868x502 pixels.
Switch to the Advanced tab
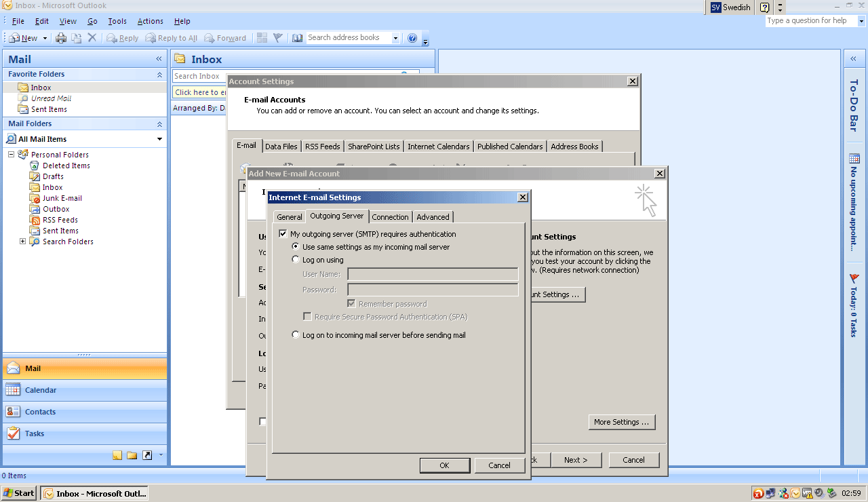tap(433, 217)
